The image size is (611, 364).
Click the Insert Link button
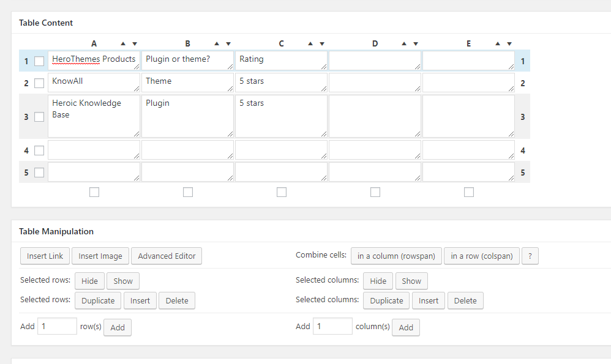tap(45, 256)
